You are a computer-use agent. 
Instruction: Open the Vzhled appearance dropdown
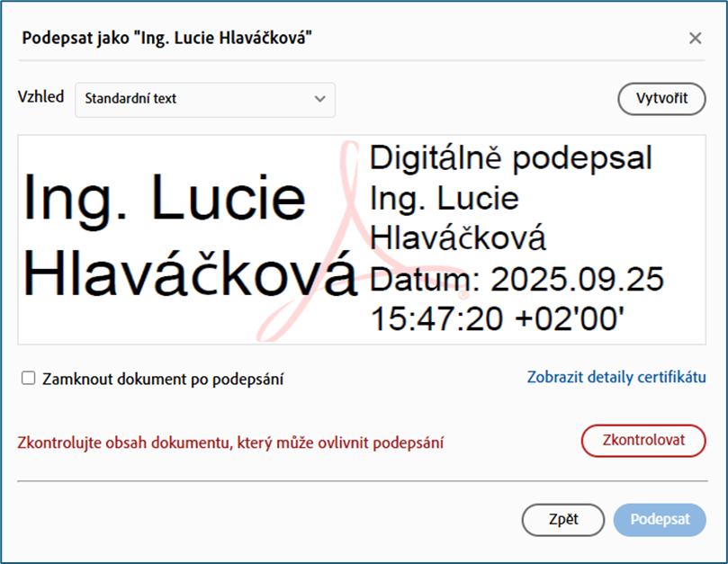pos(205,99)
